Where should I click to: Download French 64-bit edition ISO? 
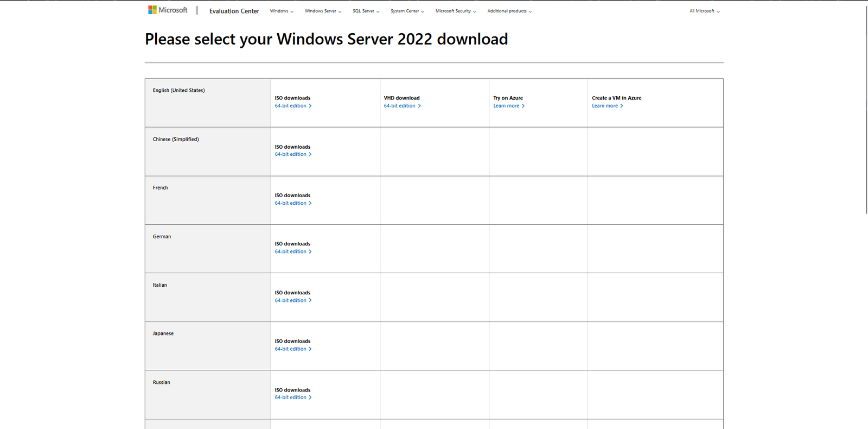pyautogui.click(x=293, y=203)
